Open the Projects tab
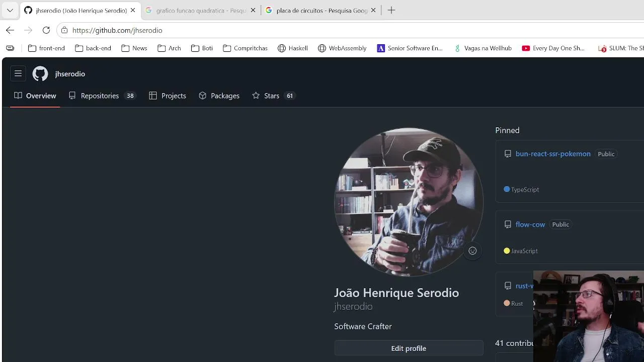The image size is (644, 362). [x=168, y=96]
